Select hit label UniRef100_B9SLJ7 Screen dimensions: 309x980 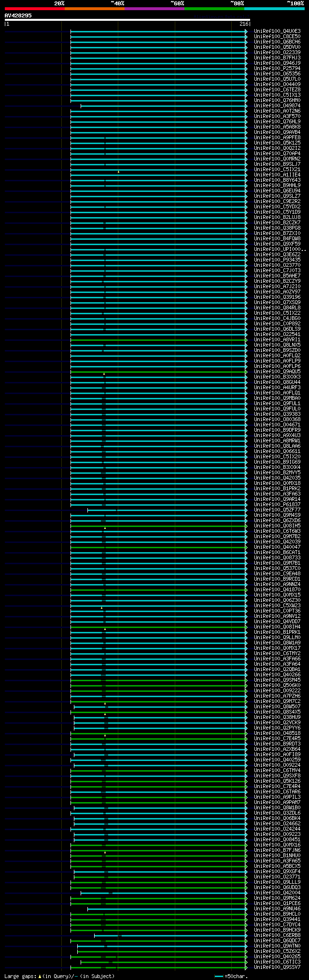tap(277, 164)
